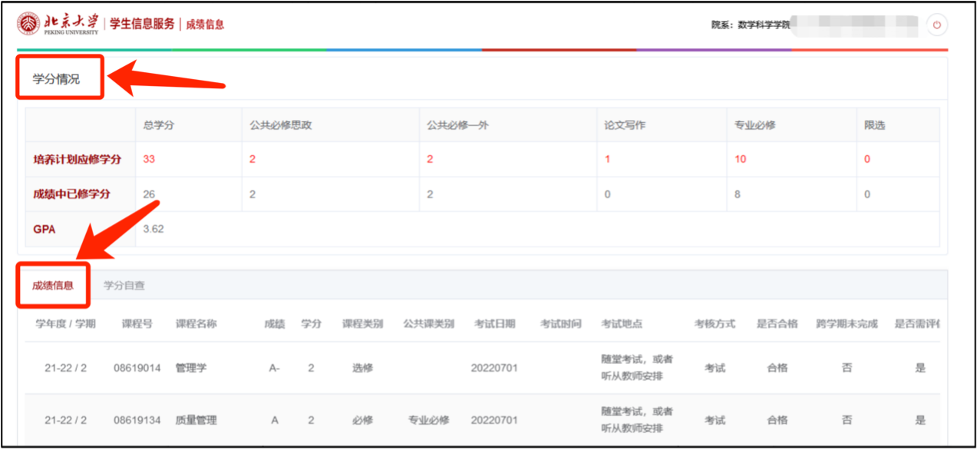Click the 成绩信息 header title
This screenshot has height=450, width=980.
pyautogui.click(x=205, y=25)
